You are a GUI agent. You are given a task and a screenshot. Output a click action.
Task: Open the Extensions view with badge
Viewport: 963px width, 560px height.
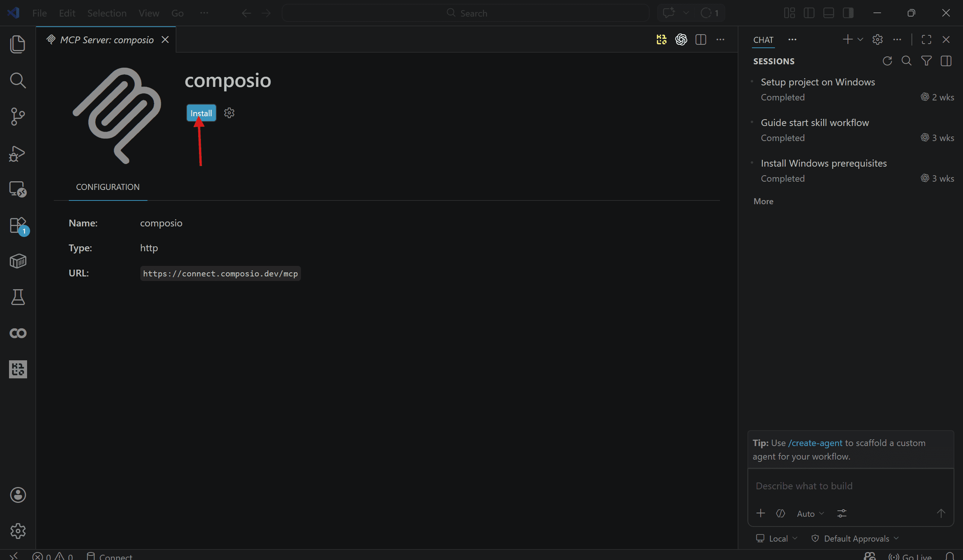click(x=18, y=225)
